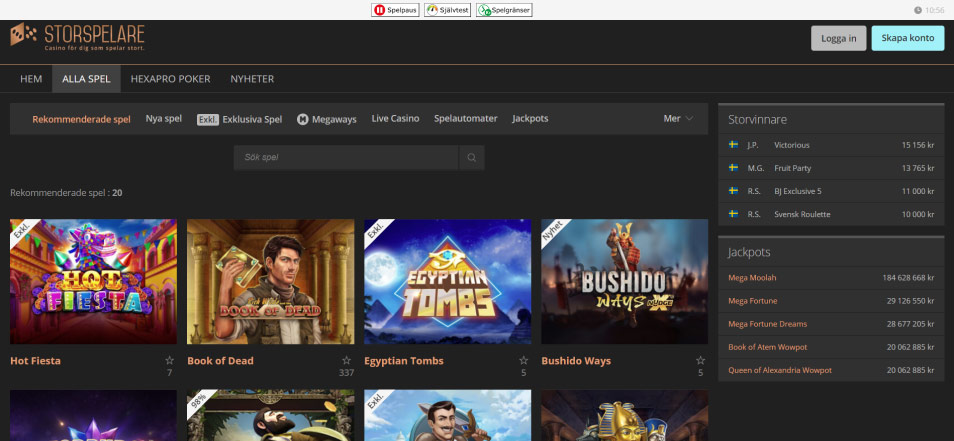Click the Book of Dead title link
This screenshot has height=441, width=954.
(x=220, y=361)
